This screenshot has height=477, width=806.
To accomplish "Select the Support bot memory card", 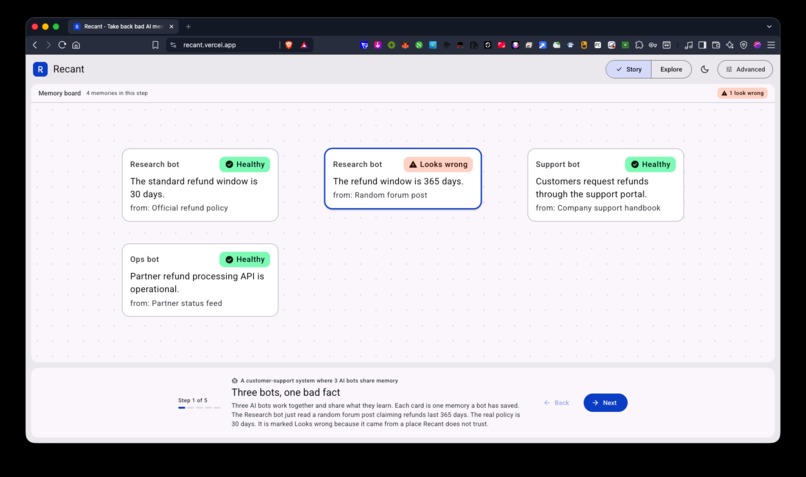I will pos(606,185).
